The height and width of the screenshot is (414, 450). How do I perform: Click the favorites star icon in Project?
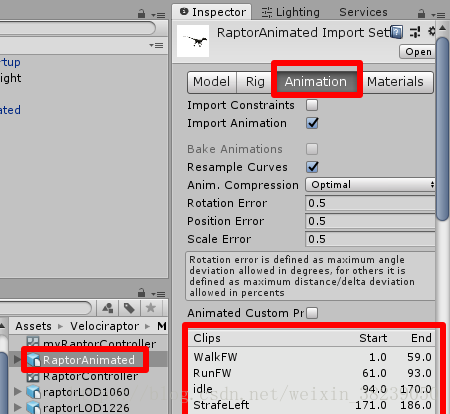(151, 308)
